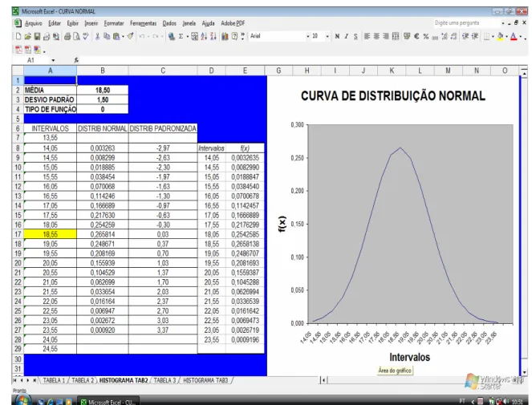Viewport: 532px width, 405px height.
Task: Open the Ferramentas menu
Action: coord(143,23)
